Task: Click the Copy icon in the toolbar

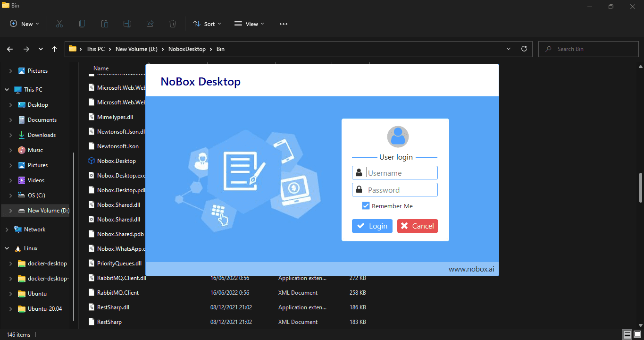Action: [x=82, y=24]
